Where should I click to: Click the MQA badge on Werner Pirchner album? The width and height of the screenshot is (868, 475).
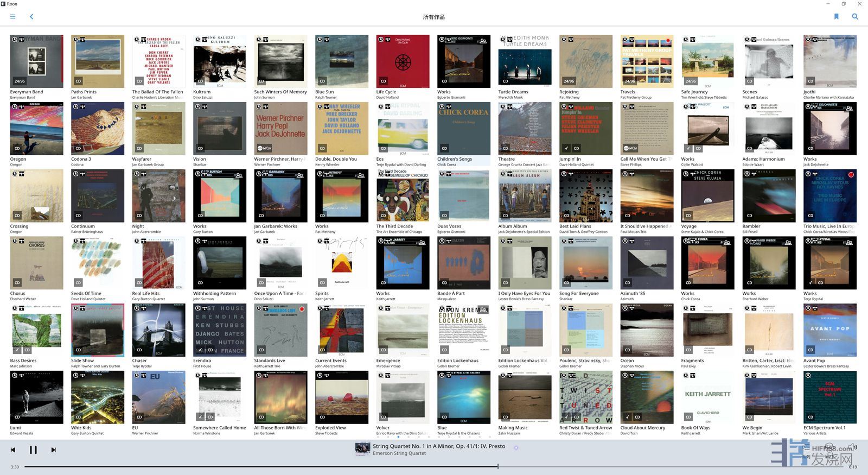pos(265,148)
